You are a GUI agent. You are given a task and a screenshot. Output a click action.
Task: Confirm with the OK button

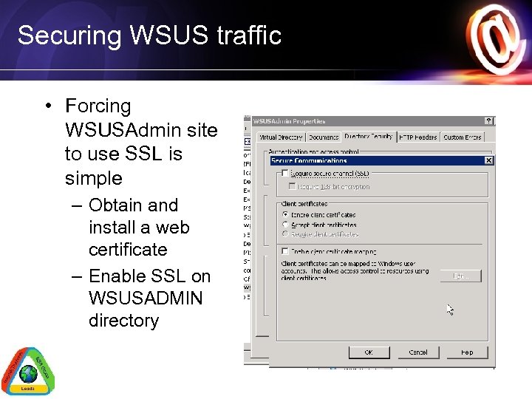tap(369, 352)
